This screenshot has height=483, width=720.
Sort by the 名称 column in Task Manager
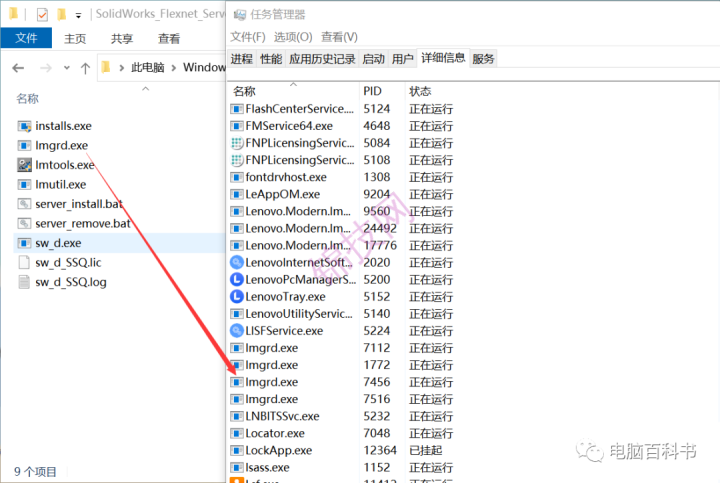pyautogui.click(x=244, y=91)
